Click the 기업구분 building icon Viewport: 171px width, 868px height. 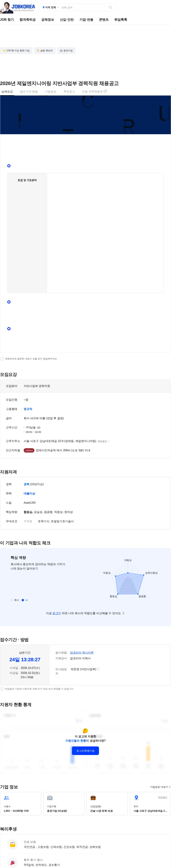coord(50,798)
